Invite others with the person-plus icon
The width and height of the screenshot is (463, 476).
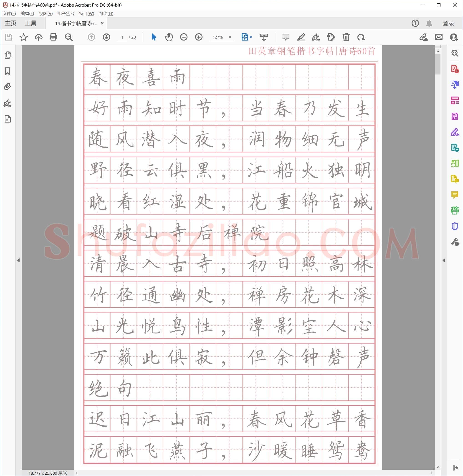click(x=454, y=37)
